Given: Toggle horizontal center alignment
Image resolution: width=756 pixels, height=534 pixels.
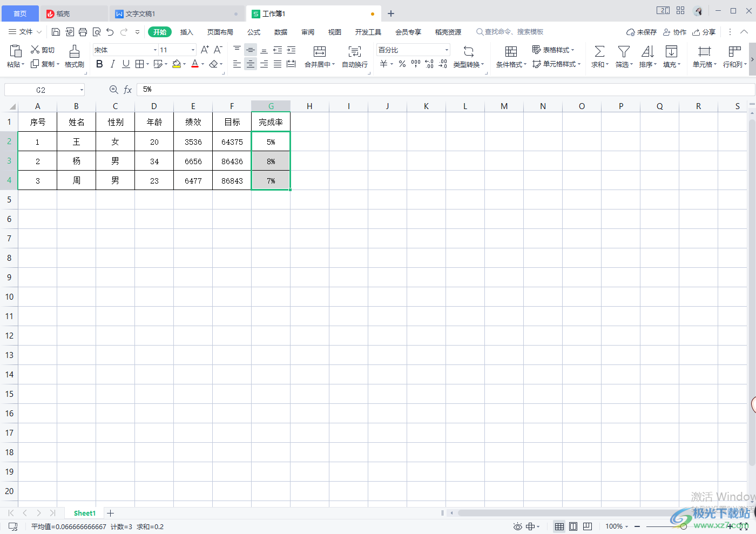Looking at the screenshot, I should 251,64.
